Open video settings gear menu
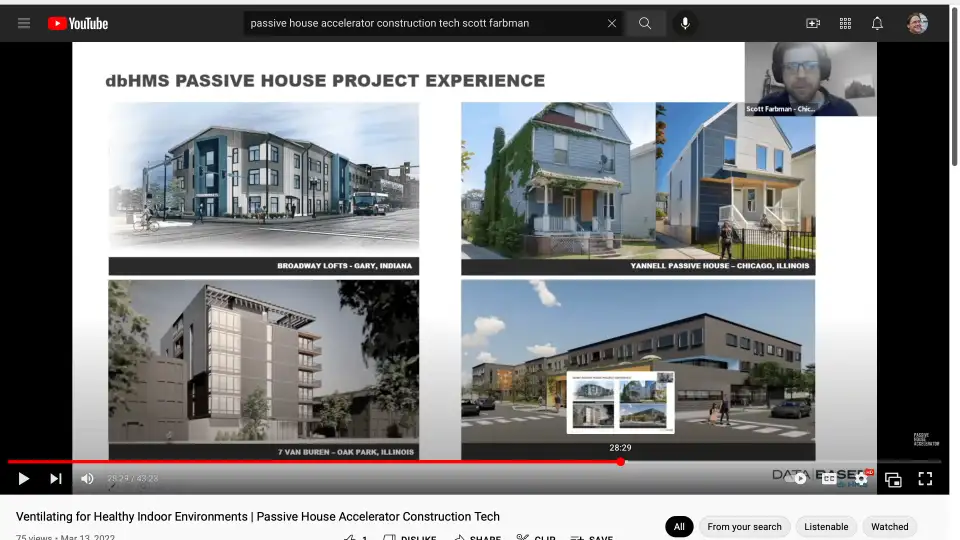 tap(861, 479)
